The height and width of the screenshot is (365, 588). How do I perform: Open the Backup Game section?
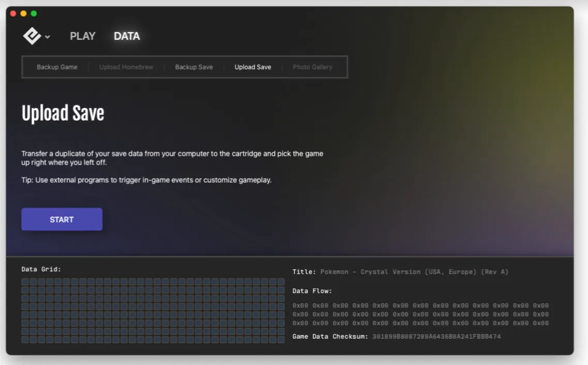(x=57, y=67)
